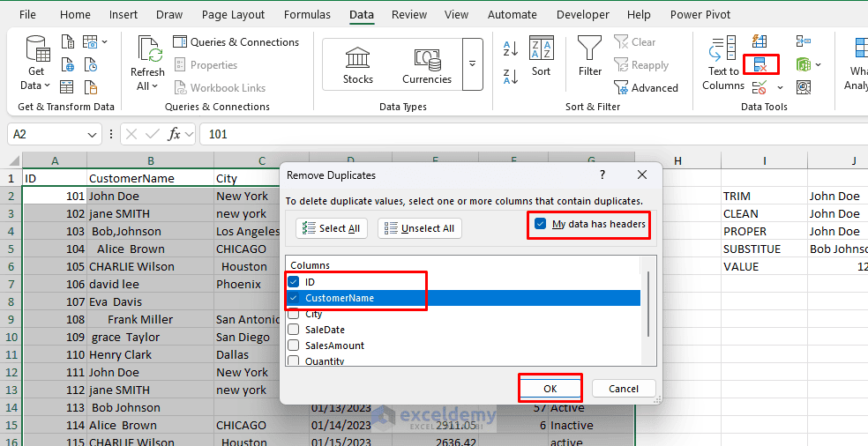
Task: Check the City column checkbox
Action: (x=294, y=314)
